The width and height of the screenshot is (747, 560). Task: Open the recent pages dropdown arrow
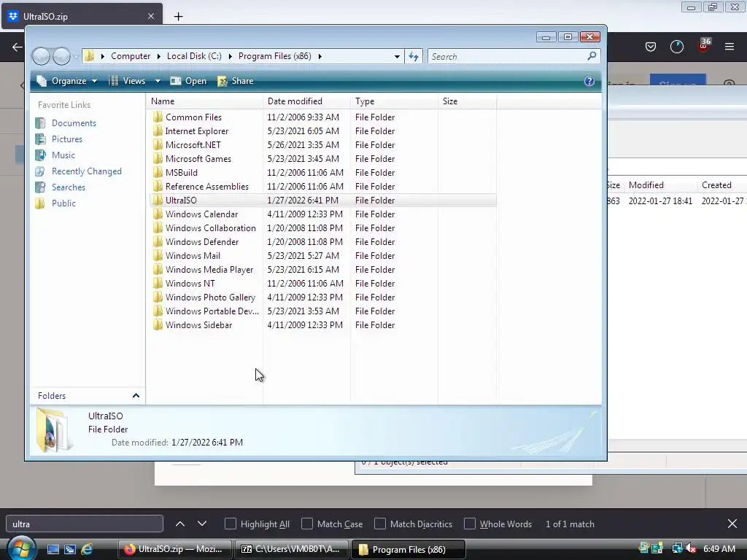76,57
